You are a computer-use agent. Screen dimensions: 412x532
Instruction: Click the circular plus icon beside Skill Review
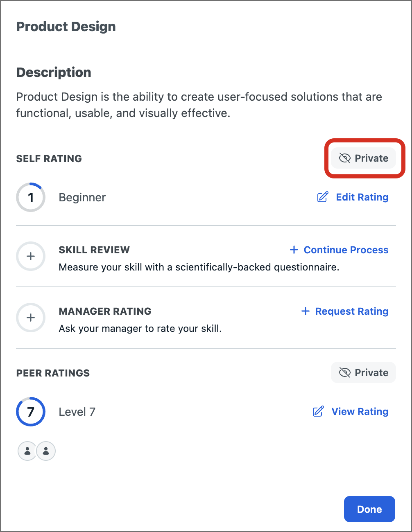tap(30, 256)
